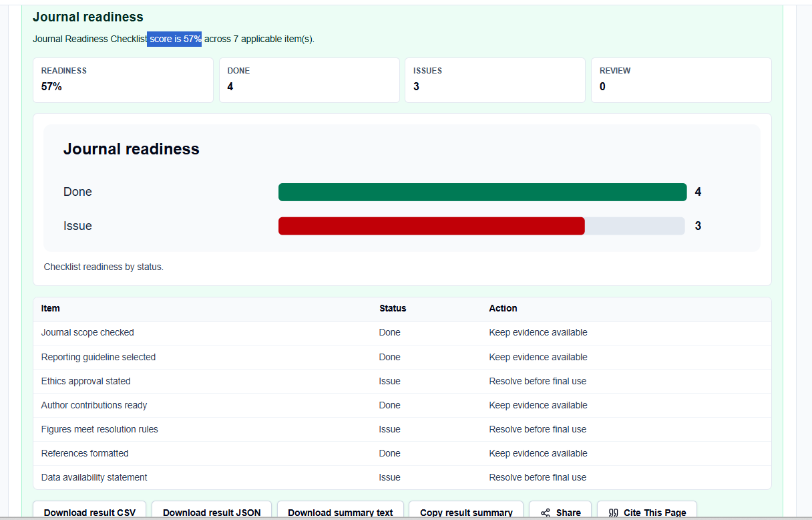
Task: Select the ISSUES 3 summary card
Action: (x=495, y=80)
